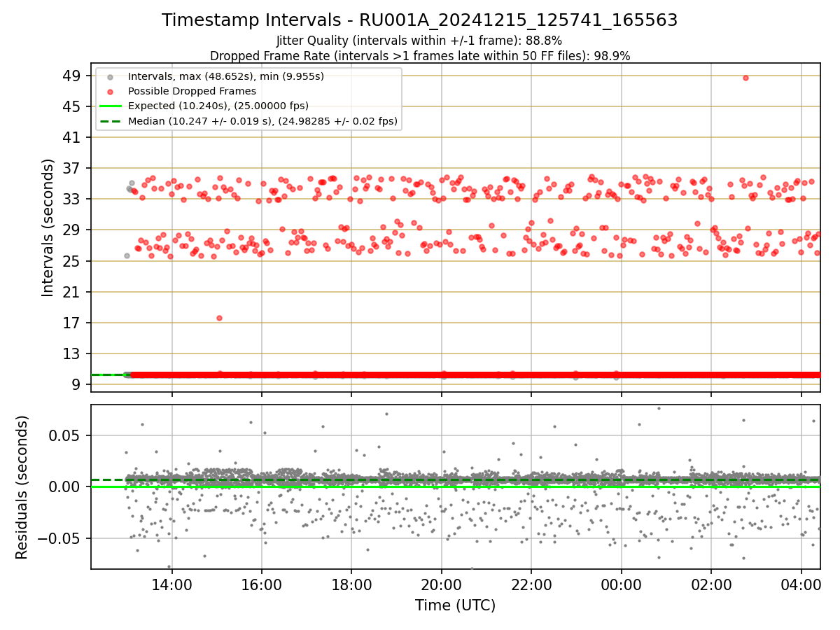Select legend entry 'Median (10.247 +/- 0.019 s)'
The height and width of the screenshot is (630, 840).
tap(263, 121)
